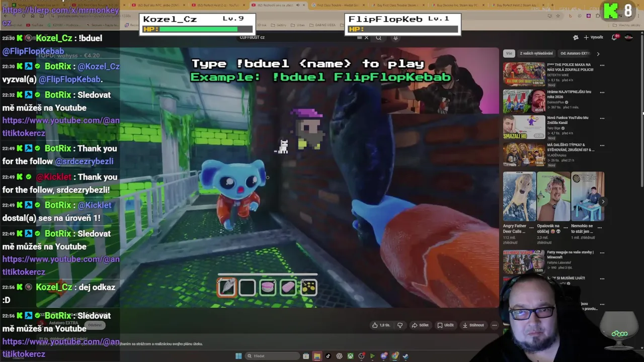Viewport: 644px width, 362px height.
Task: Click the Windows Start button in taskbar
Action: click(x=238, y=356)
